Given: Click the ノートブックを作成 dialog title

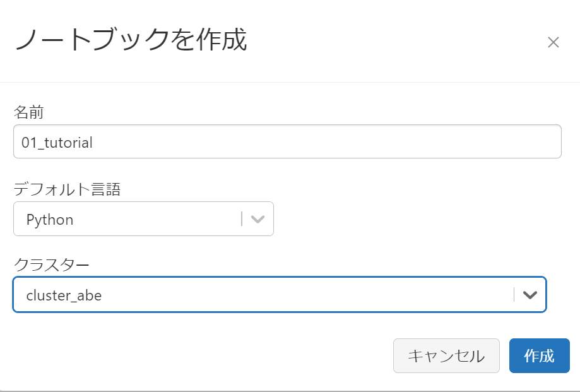Looking at the screenshot, I should 130,40.
